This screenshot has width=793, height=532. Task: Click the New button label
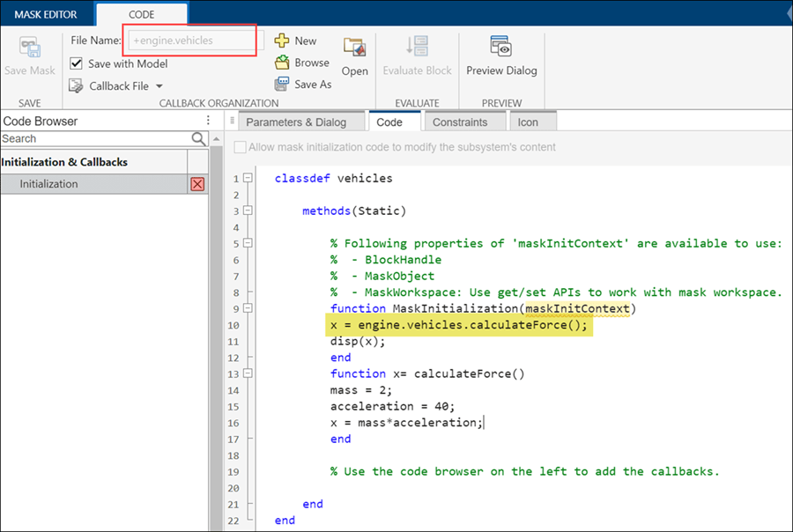306,41
